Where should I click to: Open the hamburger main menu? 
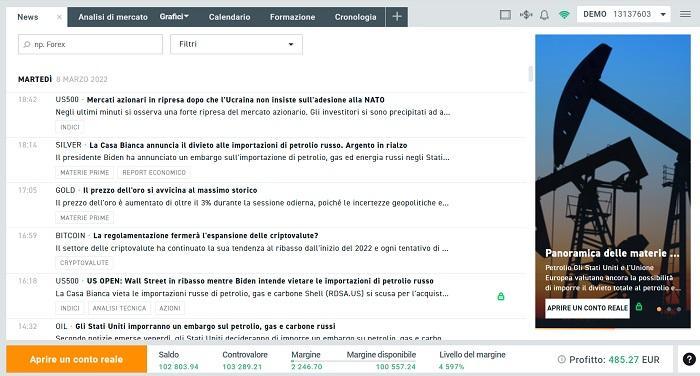point(685,14)
